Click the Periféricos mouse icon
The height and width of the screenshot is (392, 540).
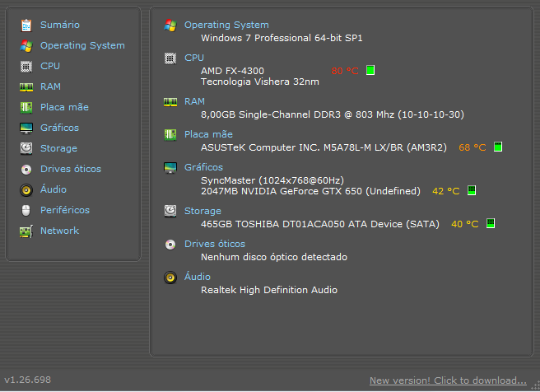(x=26, y=210)
